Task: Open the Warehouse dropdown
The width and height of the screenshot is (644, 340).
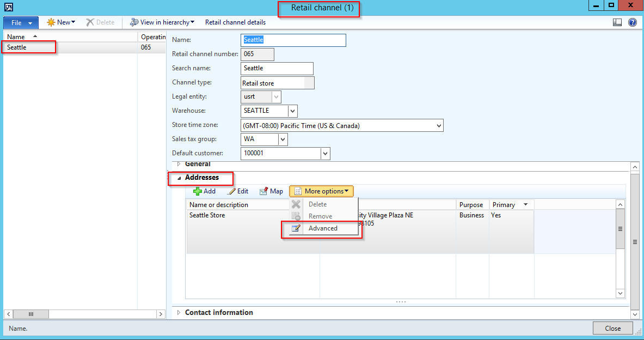Action: click(x=293, y=111)
